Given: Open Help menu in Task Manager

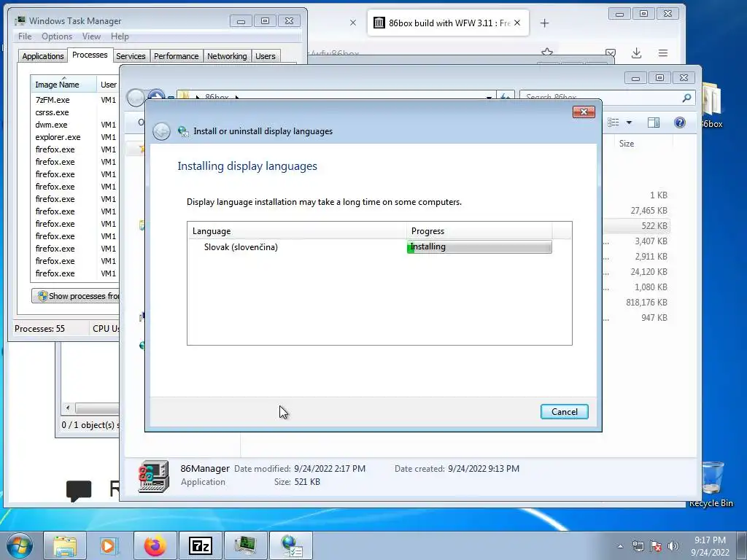Looking at the screenshot, I should [120, 36].
